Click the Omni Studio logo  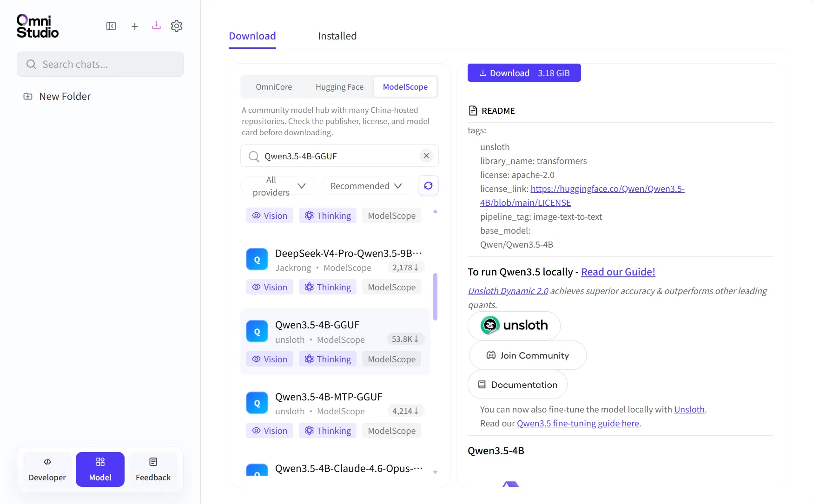[38, 26]
